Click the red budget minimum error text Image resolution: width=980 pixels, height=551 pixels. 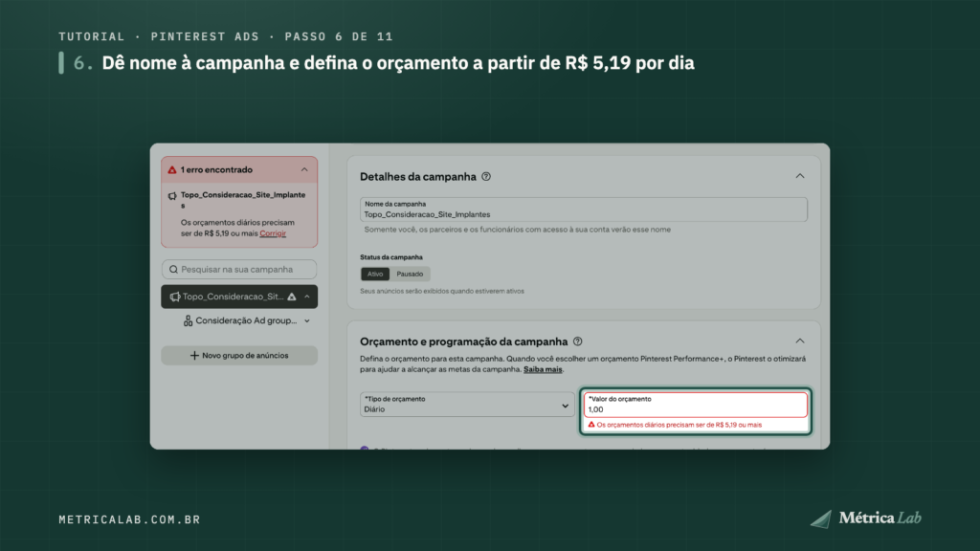(679, 425)
